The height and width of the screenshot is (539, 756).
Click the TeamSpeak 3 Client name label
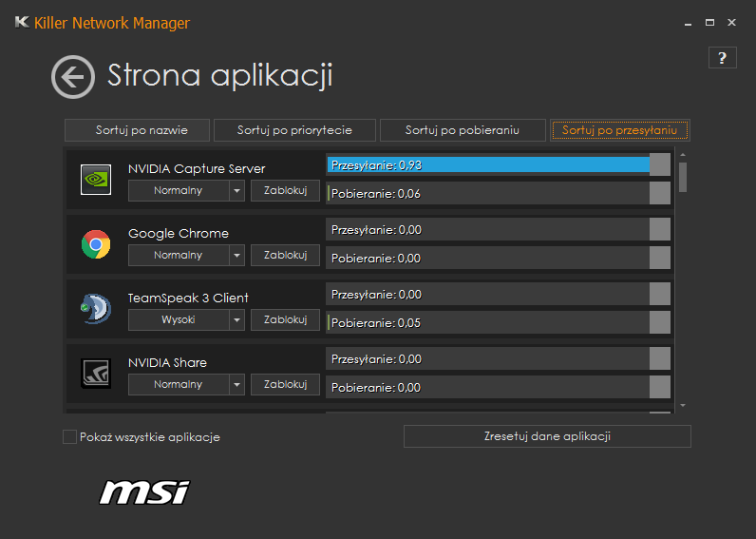click(x=188, y=298)
